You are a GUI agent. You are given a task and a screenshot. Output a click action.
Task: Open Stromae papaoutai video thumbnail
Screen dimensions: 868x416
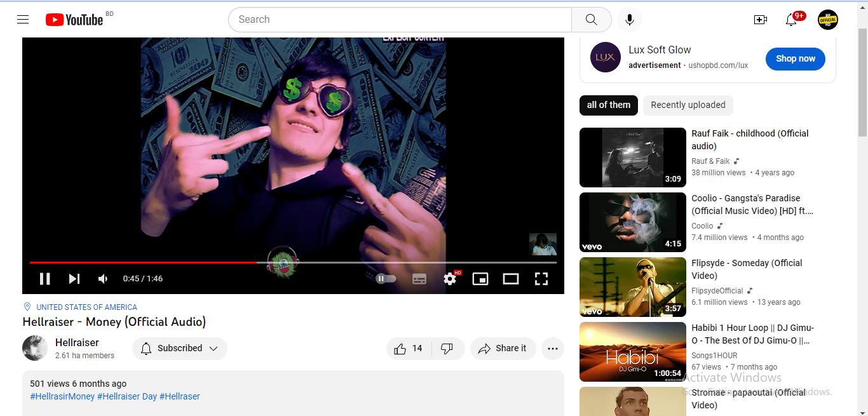(633, 401)
